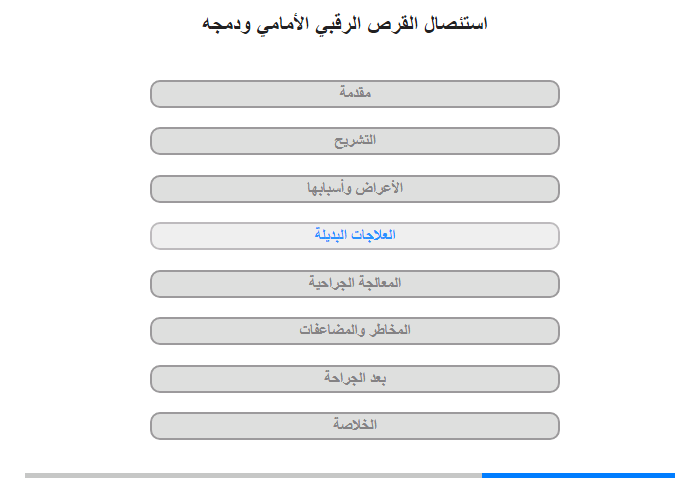Choose Risks and complications (المخاطر والمضاعفات)
700x480 pixels.
click(355, 331)
